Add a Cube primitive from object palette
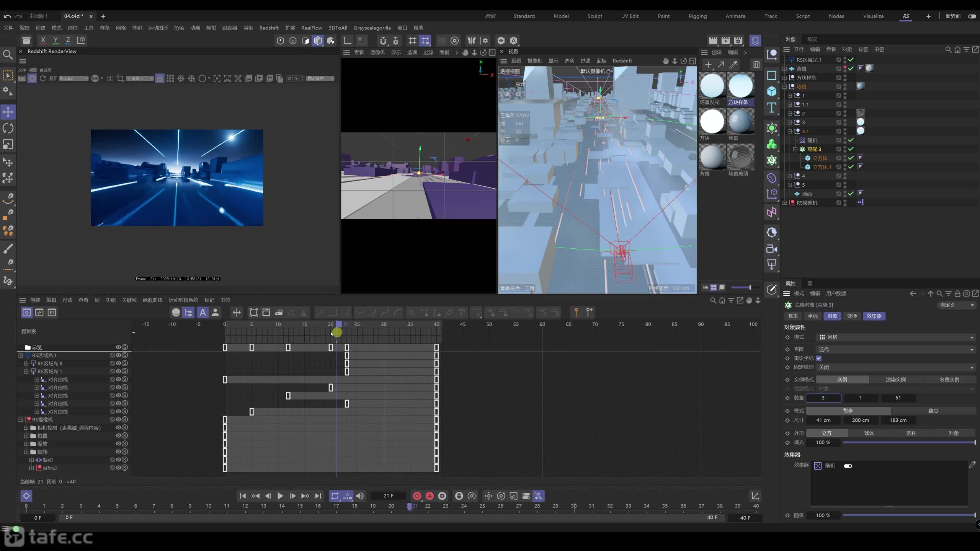The width and height of the screenshot is (980, 551). click(x=772, y=91)
